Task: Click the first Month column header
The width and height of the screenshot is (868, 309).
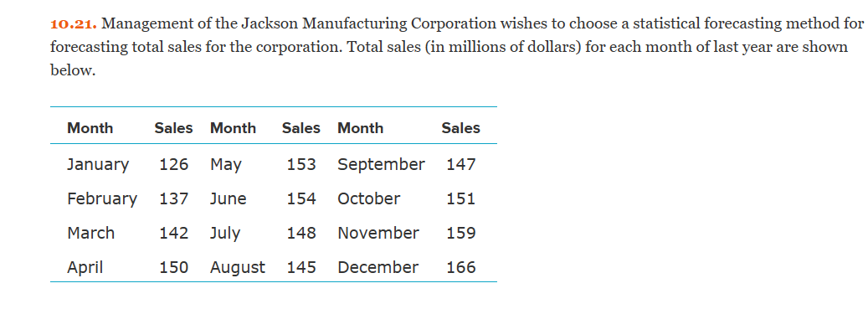Action: (90, 128)
